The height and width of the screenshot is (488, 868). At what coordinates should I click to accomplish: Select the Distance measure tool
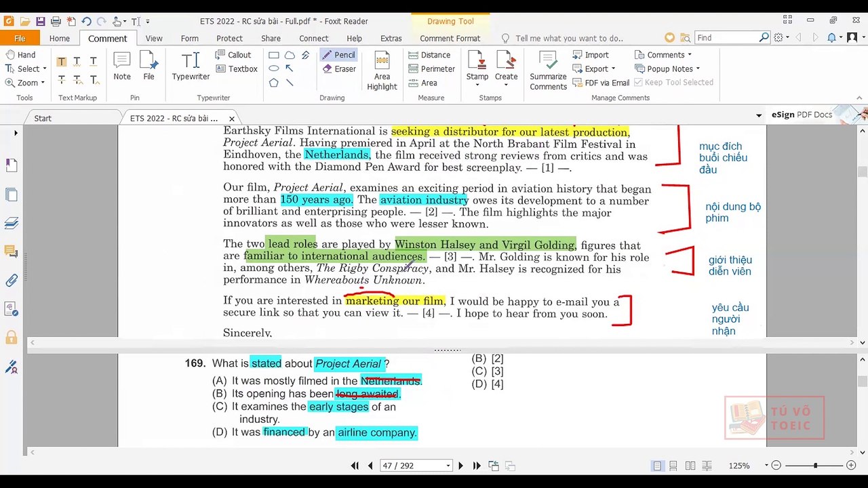point(429,55)
